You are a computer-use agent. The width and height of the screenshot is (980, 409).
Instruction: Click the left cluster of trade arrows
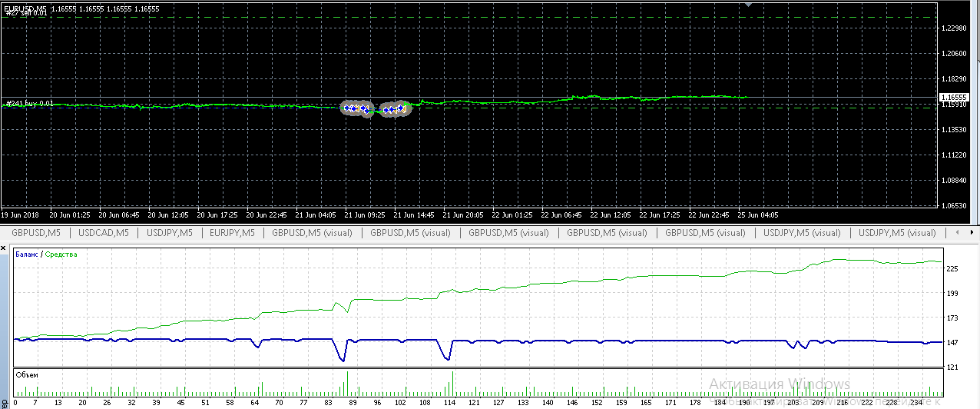pyautogui.click(x=356, y=108)
